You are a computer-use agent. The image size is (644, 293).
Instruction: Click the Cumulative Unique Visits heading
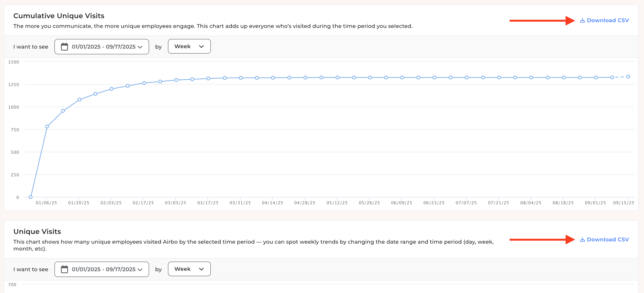(x=59, y=16)
